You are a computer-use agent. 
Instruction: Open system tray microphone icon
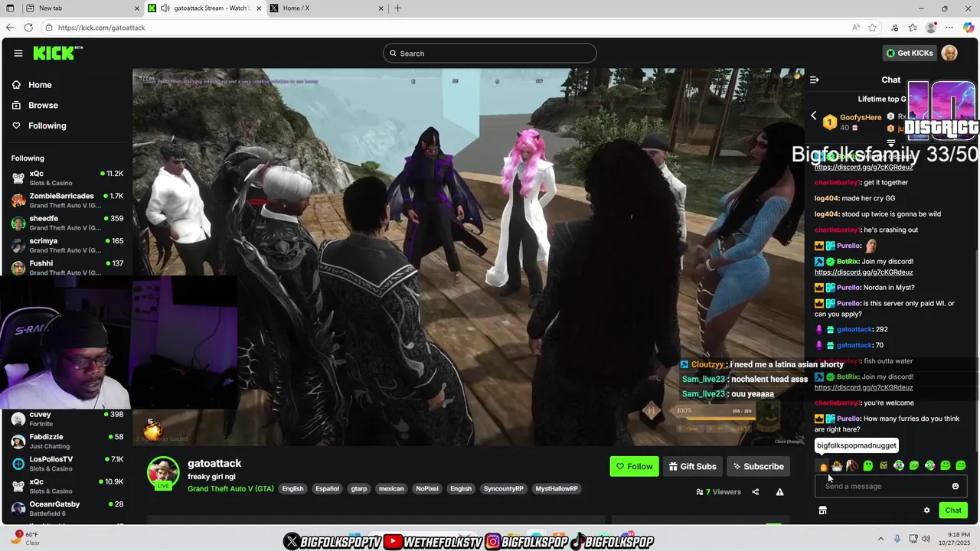[897, 539]
